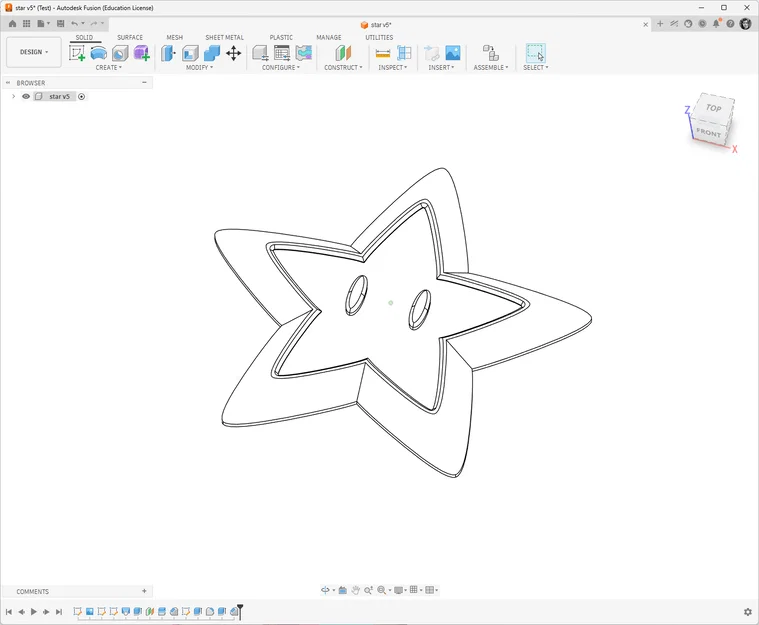Select the Create Sketch tool icon
Image resolution: width=759 pixels, height=625 pixels.
tap(77, 53)
